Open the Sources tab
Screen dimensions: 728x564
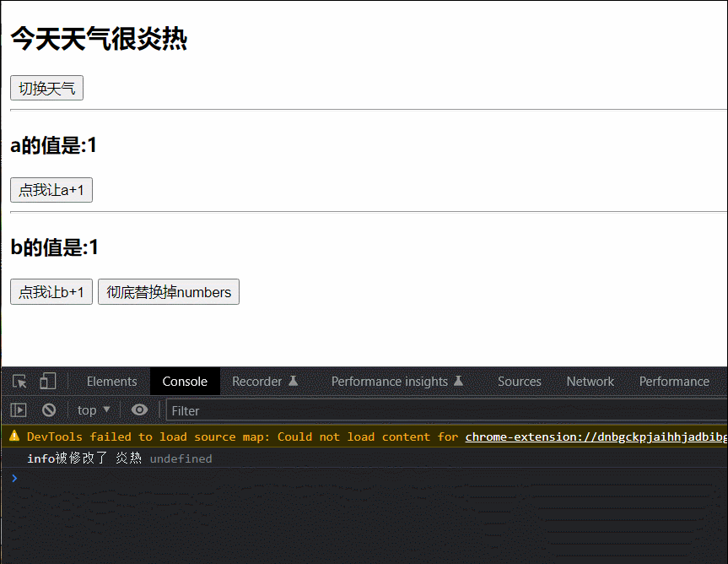(519, 382)
